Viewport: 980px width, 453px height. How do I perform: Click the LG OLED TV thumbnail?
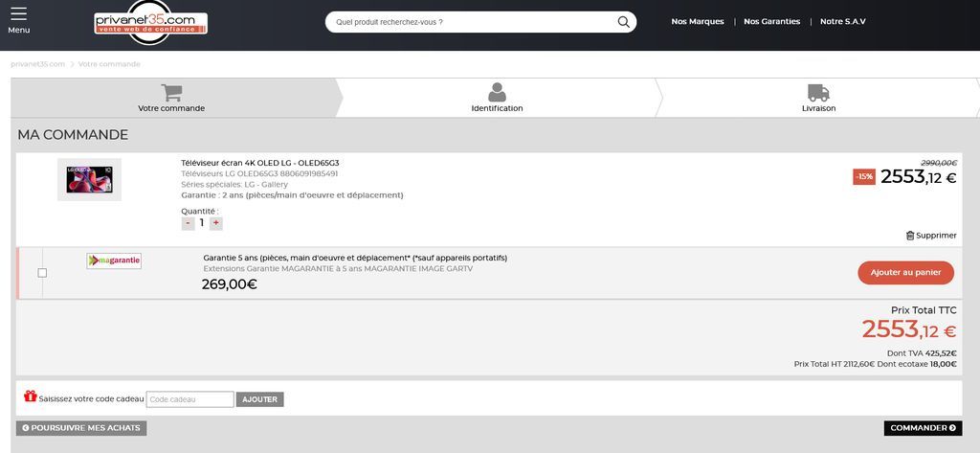(89, 180)
